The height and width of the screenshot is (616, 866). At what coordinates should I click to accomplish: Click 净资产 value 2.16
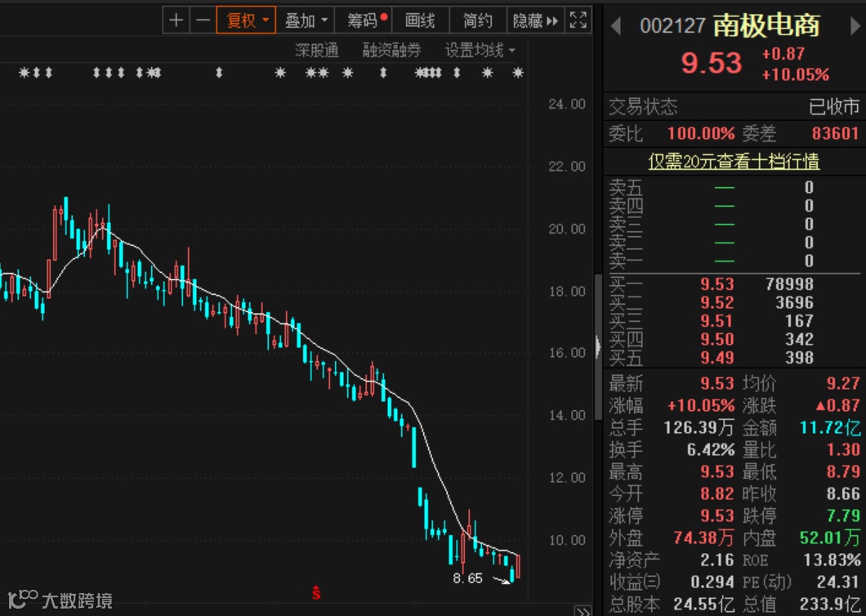716,560
